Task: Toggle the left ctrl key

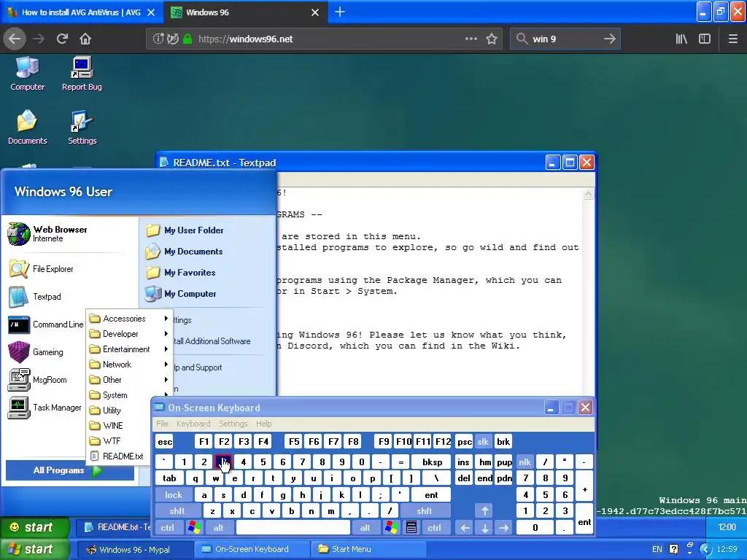Action: coord(168,528)
